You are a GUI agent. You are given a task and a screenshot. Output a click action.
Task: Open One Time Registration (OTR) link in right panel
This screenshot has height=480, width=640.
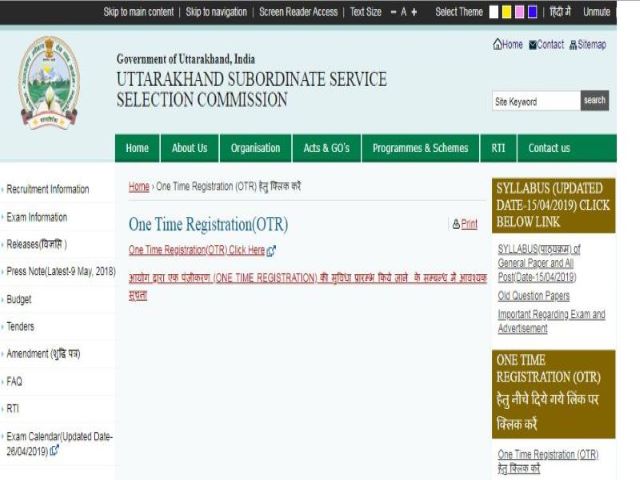point(548,462)
